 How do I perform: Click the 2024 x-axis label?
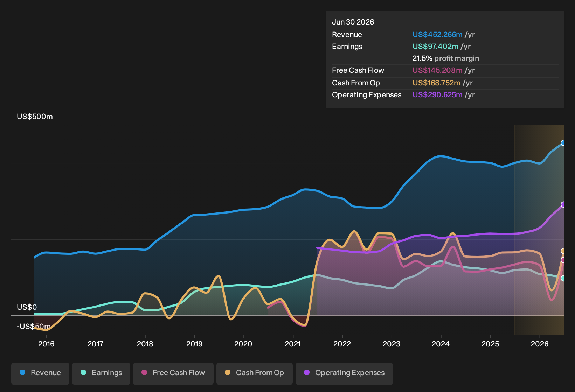(441, 344)
